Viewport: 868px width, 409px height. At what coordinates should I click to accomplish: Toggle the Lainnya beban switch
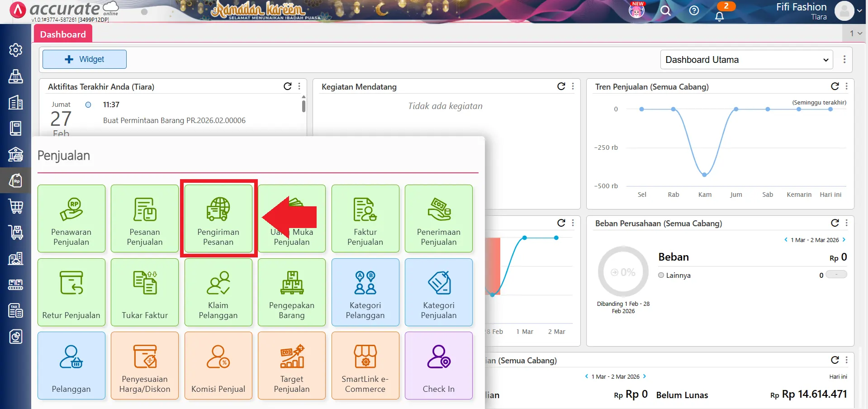[836, 275]
